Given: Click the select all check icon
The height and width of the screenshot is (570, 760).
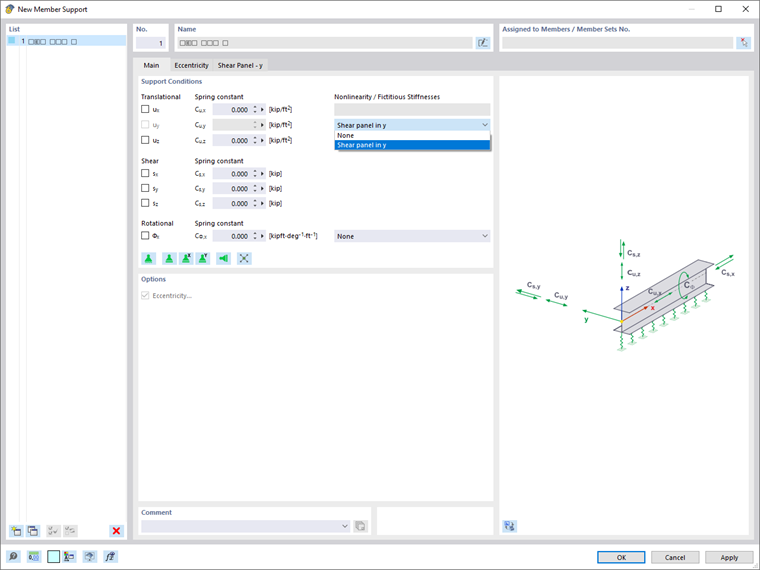Looking at the screenshot, I should [x=53, y=531].
